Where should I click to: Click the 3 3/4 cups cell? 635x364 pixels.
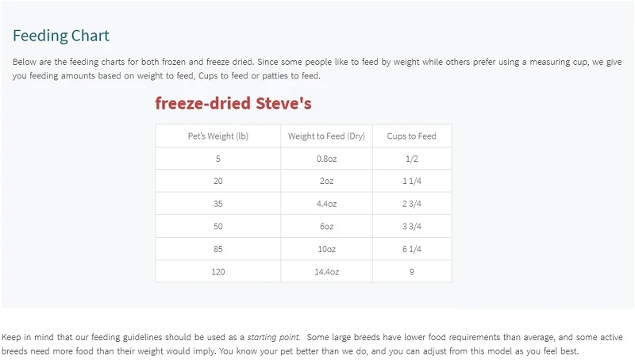click(412, 226)
